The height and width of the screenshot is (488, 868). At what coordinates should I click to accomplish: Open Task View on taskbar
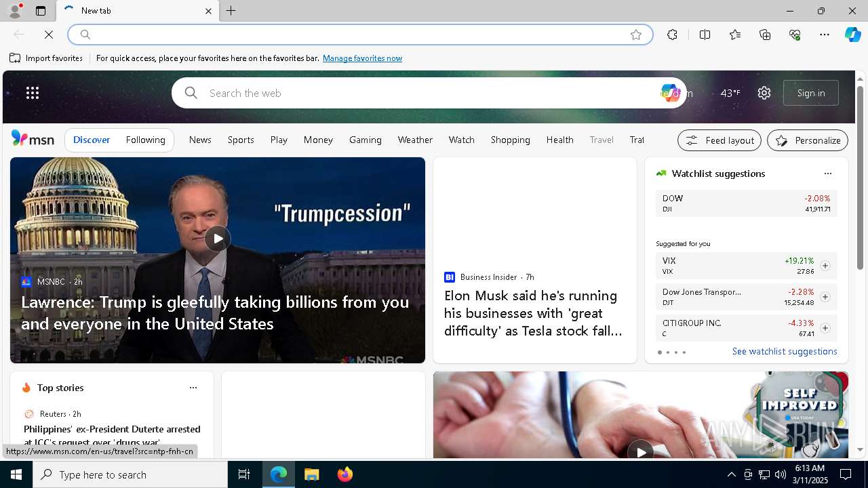244,474
